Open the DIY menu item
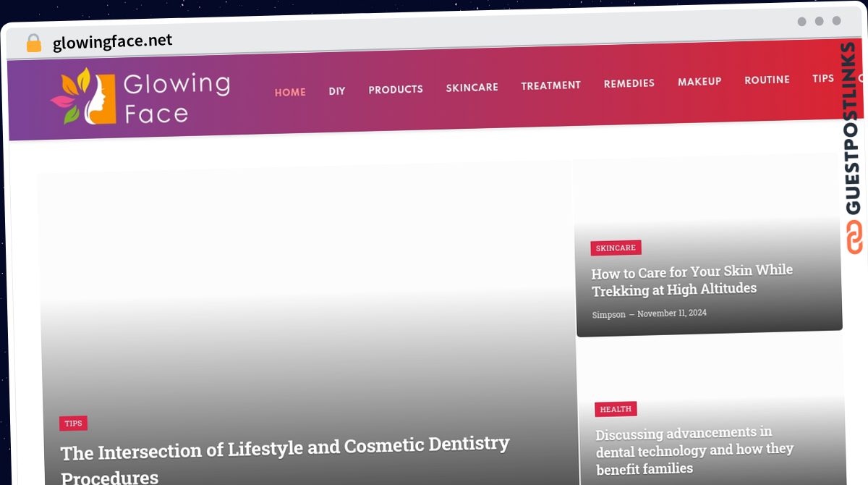Image resolution: width=868 pixels, height=485 pixels. (x=337, y=91)
